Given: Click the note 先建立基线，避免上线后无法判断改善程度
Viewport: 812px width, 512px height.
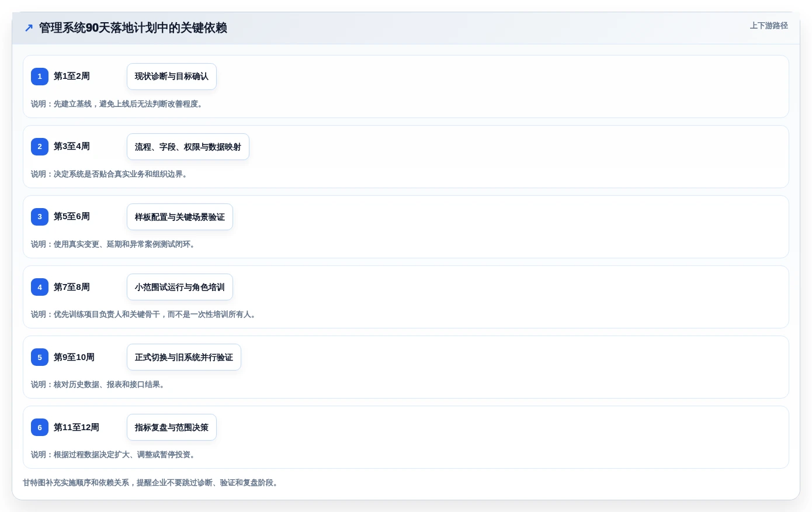Looking at the screenshot, I should [117, 104].
